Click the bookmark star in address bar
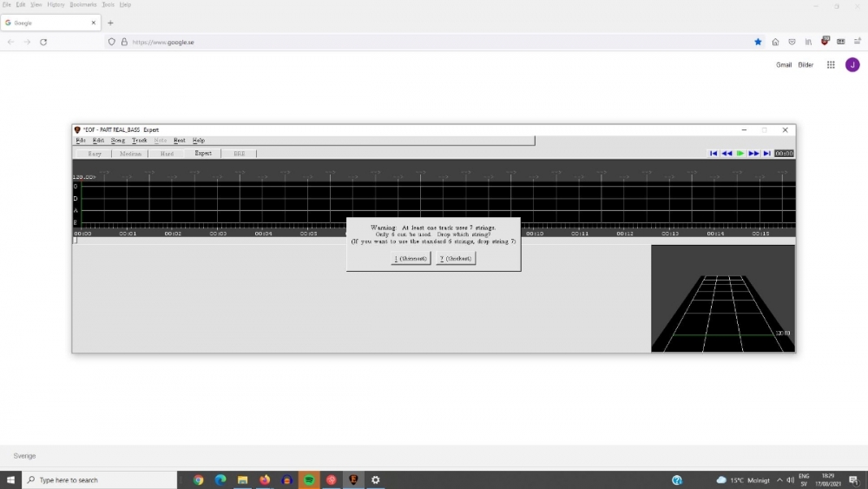 click(758, 42)
